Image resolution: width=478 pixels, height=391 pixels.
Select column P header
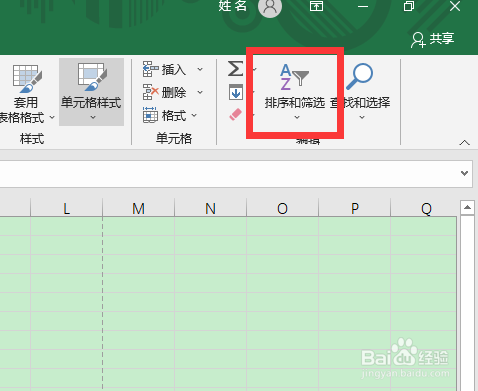click(x=354, y=208)
